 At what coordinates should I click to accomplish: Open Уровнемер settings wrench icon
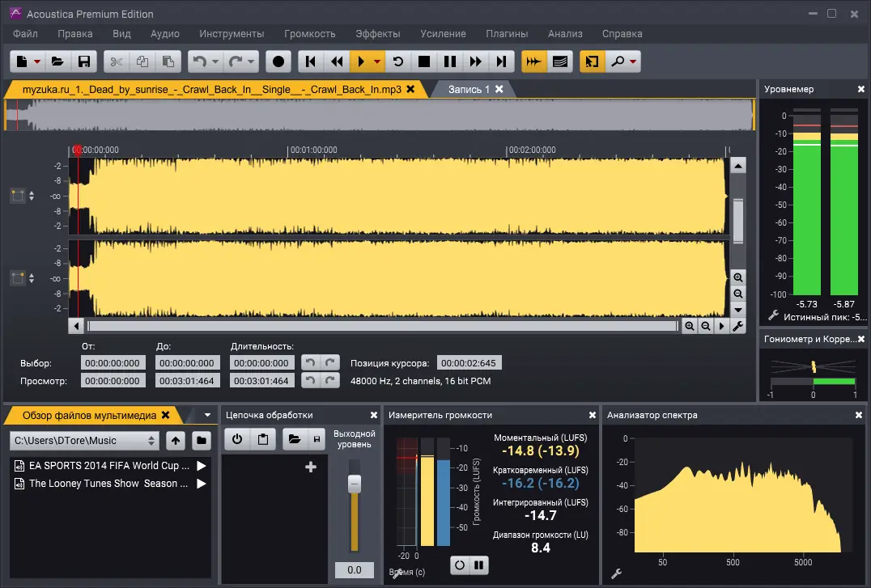(773, 316)
